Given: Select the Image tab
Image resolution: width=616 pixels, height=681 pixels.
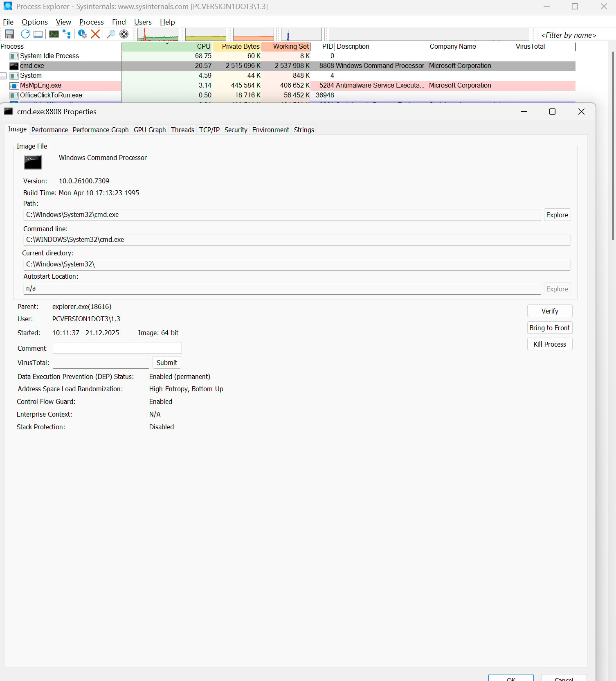Looking at the screenshot, I should coord(17,129).
